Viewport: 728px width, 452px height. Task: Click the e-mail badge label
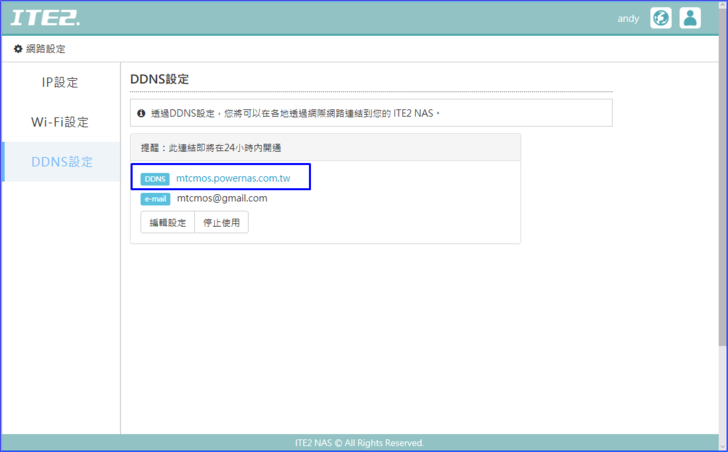coord(156,199)
